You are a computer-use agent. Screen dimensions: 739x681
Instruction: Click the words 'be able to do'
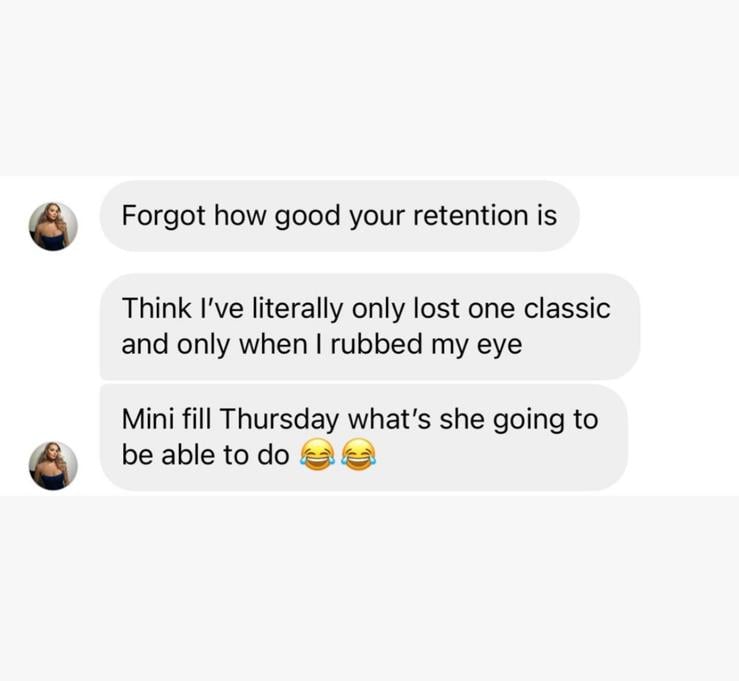click(205, 455)
